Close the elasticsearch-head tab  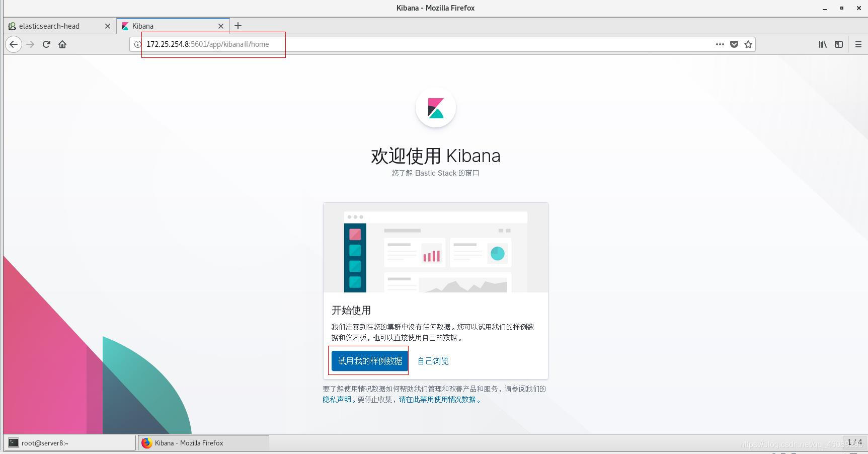(107, 26)
